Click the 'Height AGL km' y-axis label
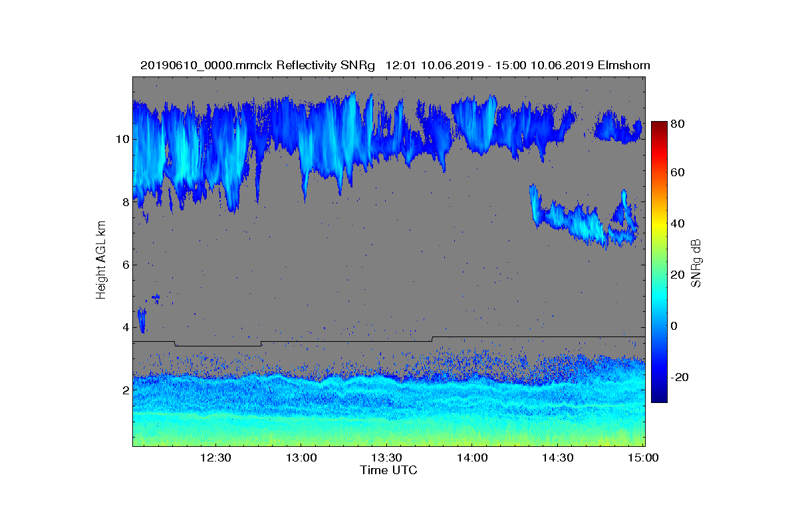This screenshot has height=532, width=798. tap(101, 259)
